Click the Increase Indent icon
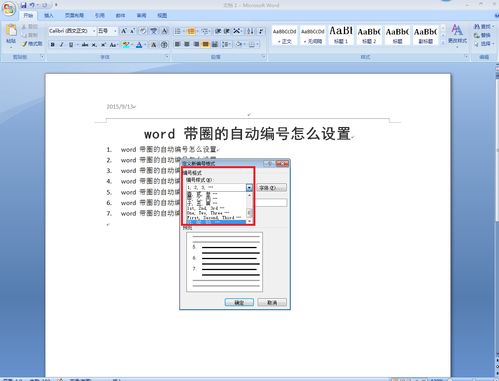The height and width of the screenshot is (381, 499). [x=227, y=31]
